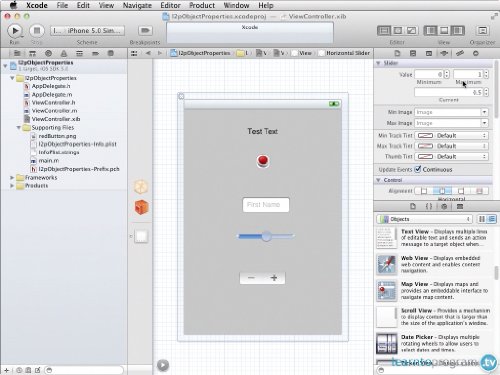Open the File inspector tab
This screenshot has width=500, height=375.
click(x=397, y=53)
